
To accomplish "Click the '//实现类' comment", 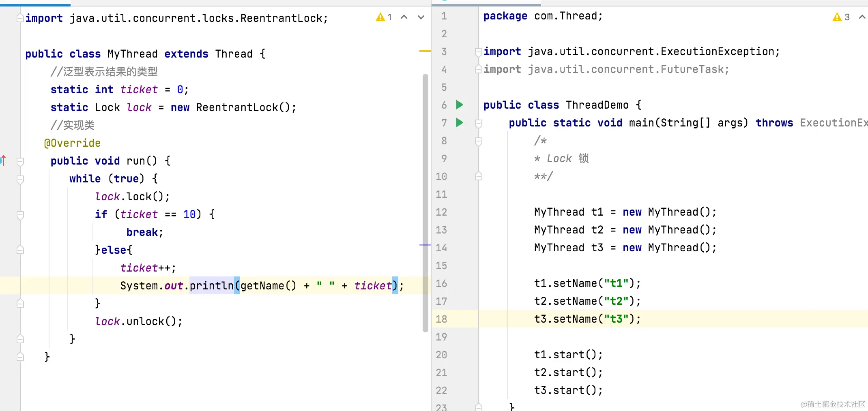I will pyautogui.click(x=73, y=125).
